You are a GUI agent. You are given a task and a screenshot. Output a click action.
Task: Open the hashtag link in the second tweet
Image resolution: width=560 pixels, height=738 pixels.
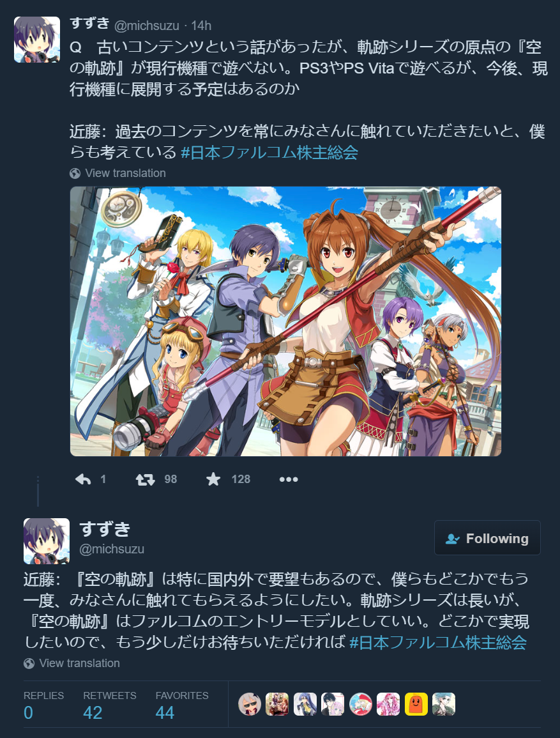(438, 642)
